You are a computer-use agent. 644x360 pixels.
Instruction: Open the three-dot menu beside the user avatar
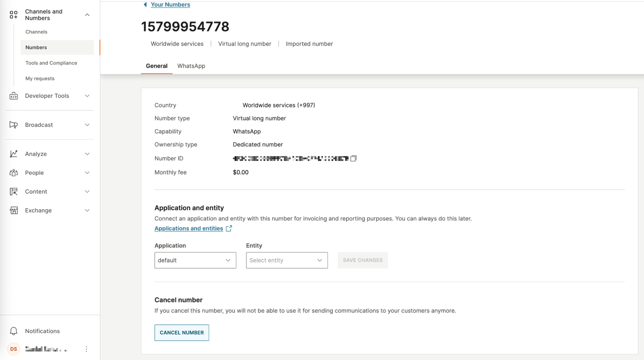(86, 349)
